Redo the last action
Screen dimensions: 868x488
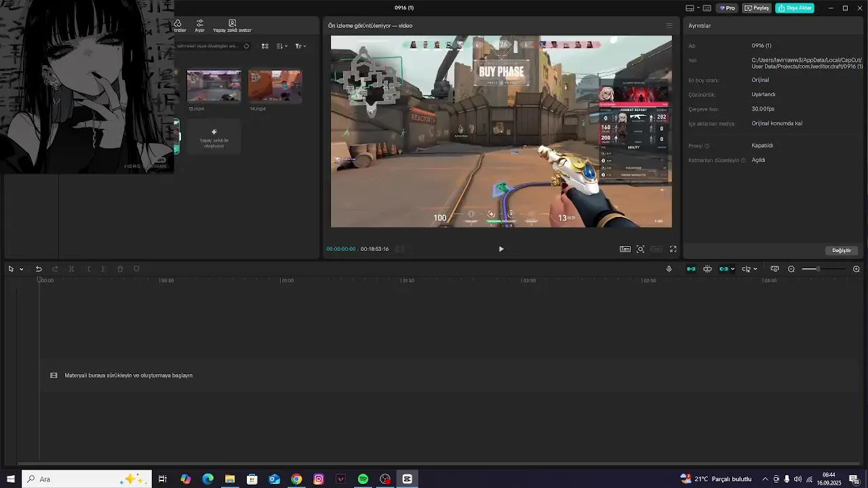point(55,269)
